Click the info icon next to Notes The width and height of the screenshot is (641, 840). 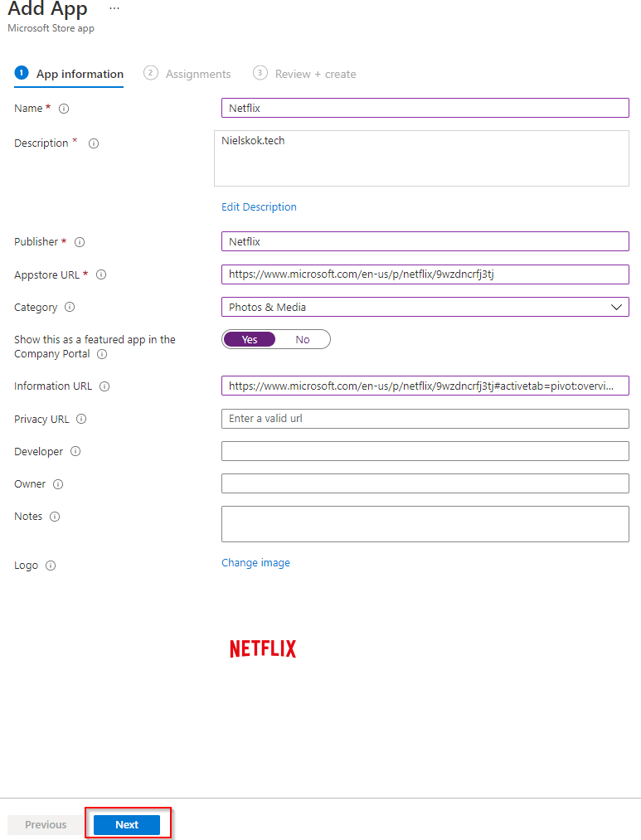[55, 517]
